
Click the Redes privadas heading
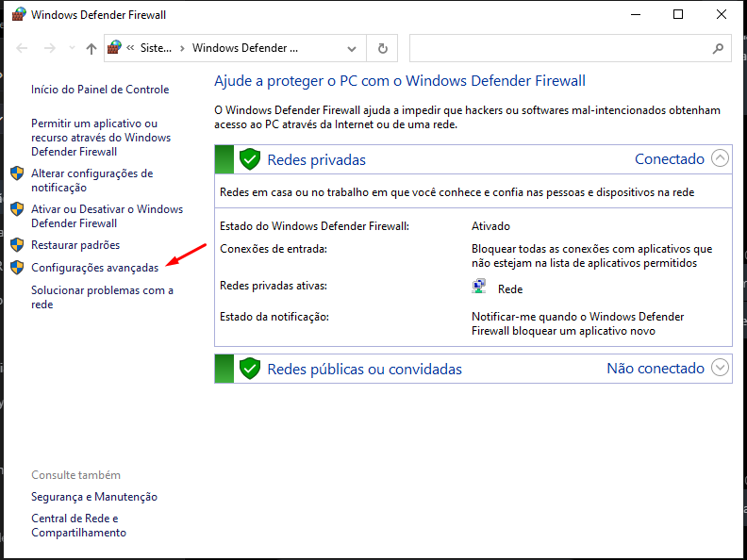[316, 160]
